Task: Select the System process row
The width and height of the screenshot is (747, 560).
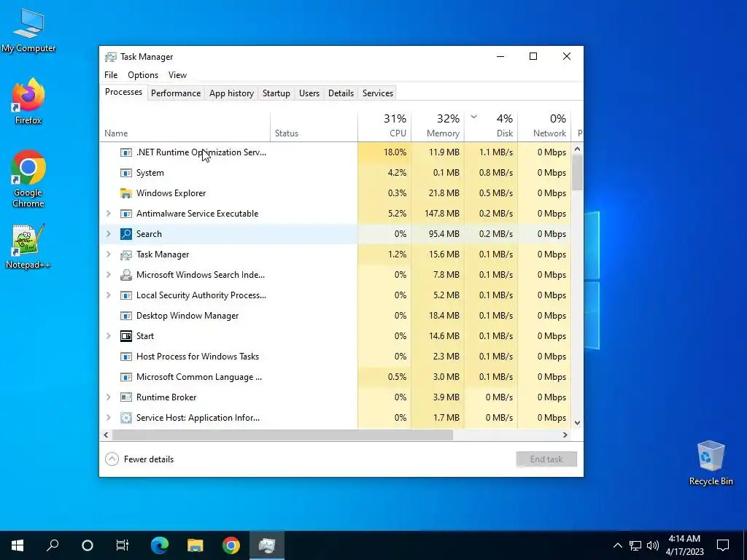Action: tap(336, 173)
